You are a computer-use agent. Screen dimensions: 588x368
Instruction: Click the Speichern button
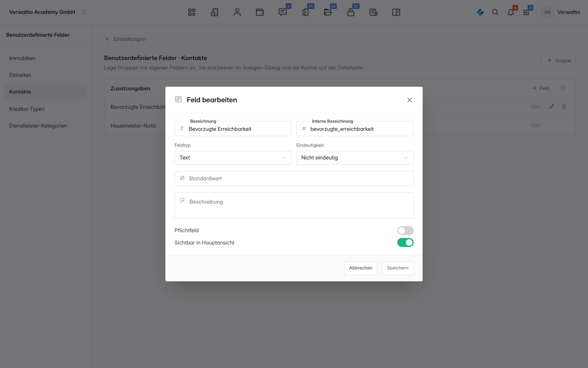click(x=398, y=268)
